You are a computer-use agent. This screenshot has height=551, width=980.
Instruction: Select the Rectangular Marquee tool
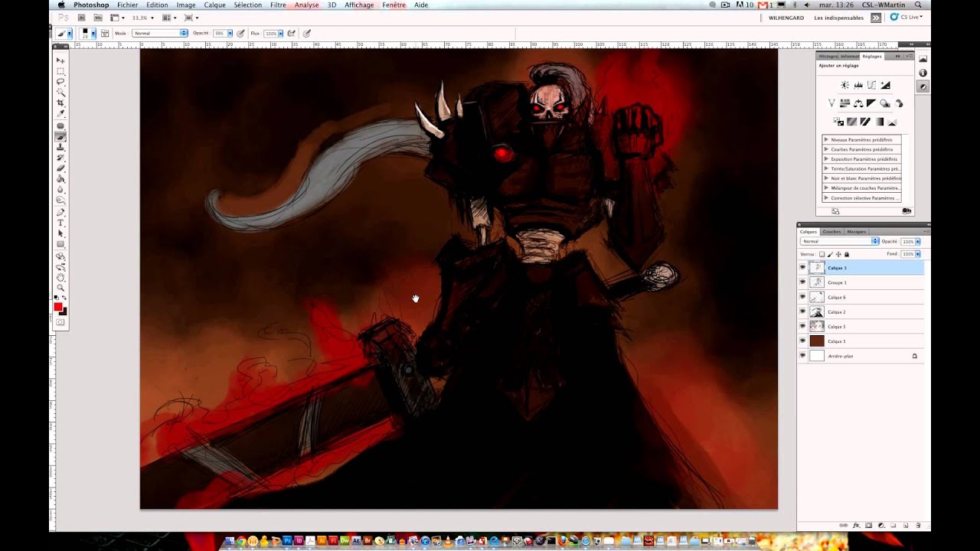(x=60, y=71)
